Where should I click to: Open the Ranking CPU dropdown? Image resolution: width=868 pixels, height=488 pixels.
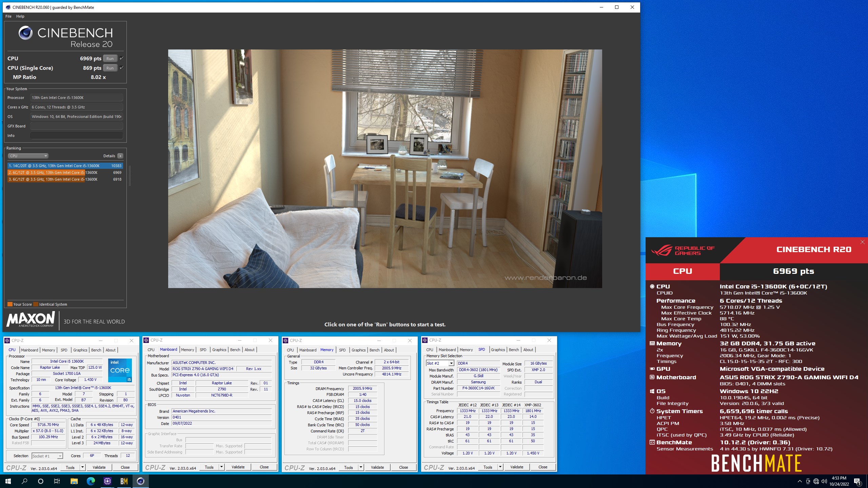point(28,156)
